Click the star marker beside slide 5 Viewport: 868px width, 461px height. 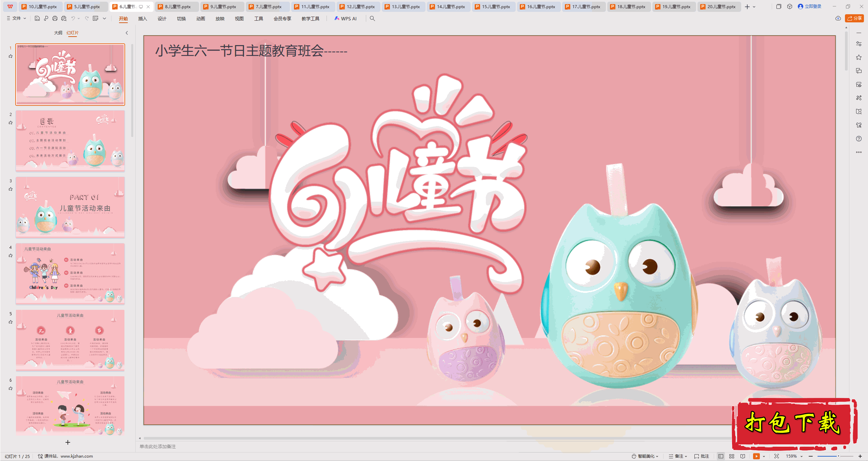[11, 322]
